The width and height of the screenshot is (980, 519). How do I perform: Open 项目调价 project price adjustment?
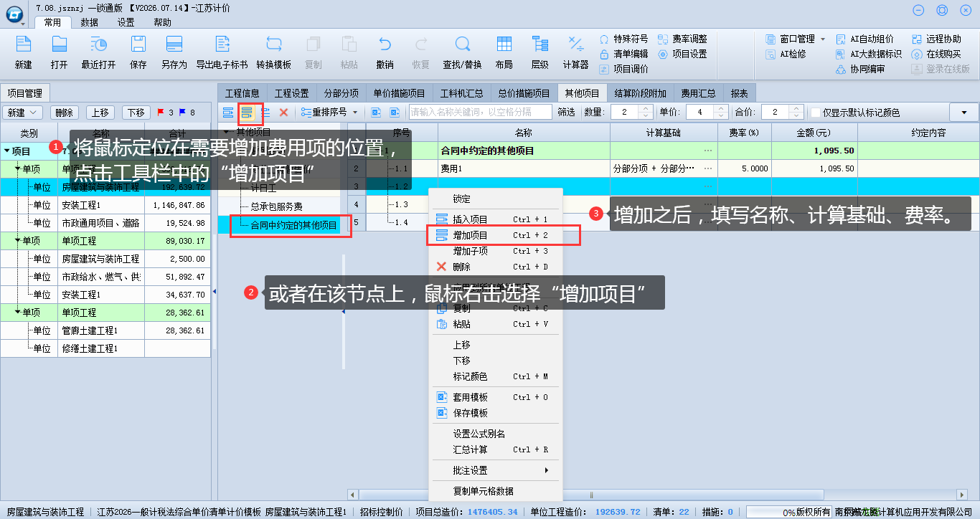click(x=623, y=69)
